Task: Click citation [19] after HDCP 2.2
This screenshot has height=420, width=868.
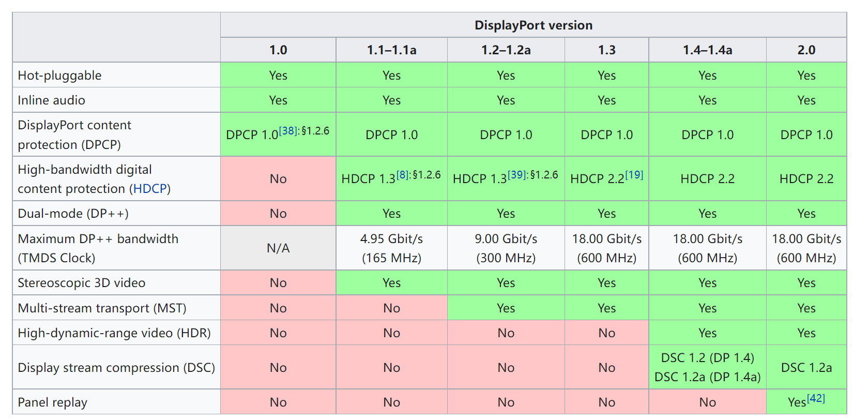Action: 634,175
